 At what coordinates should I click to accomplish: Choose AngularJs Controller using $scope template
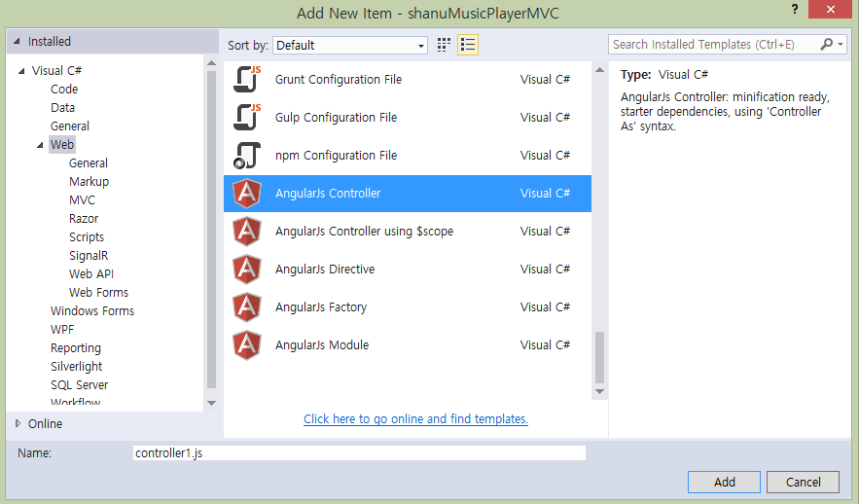coord(408,232)
